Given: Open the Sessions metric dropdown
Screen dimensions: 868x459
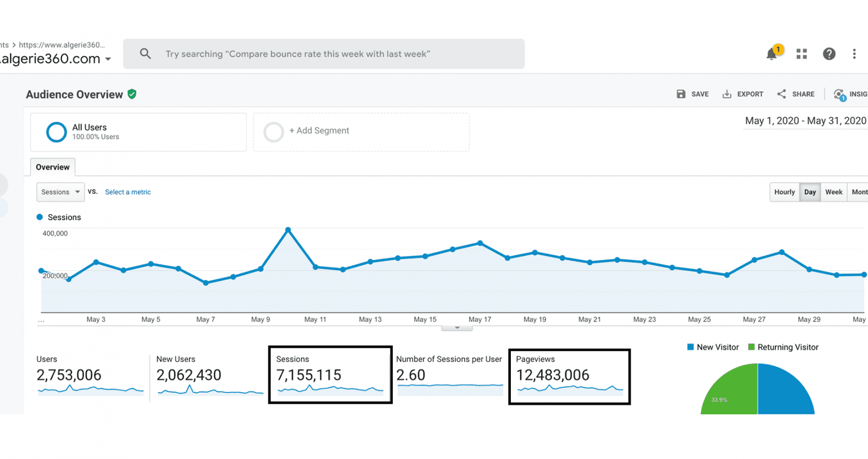Looking at the screenshot, I should [x=60, y=192].
